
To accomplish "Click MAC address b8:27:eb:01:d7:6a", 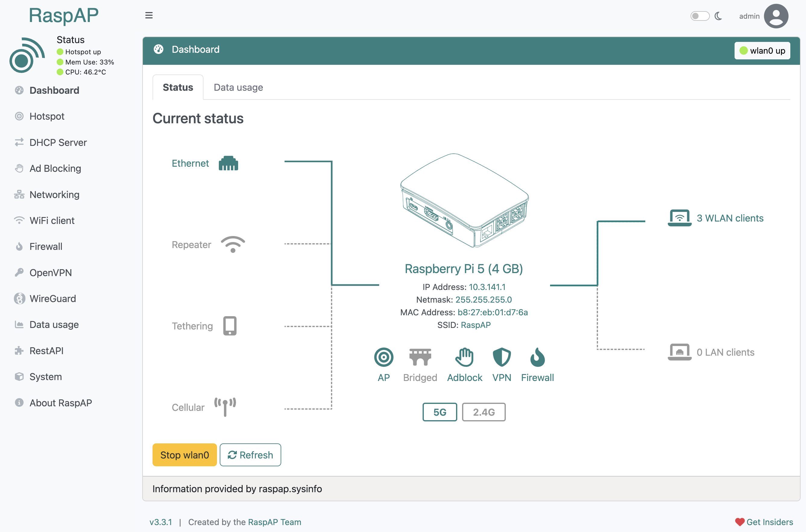I will (x=493, y=312).
